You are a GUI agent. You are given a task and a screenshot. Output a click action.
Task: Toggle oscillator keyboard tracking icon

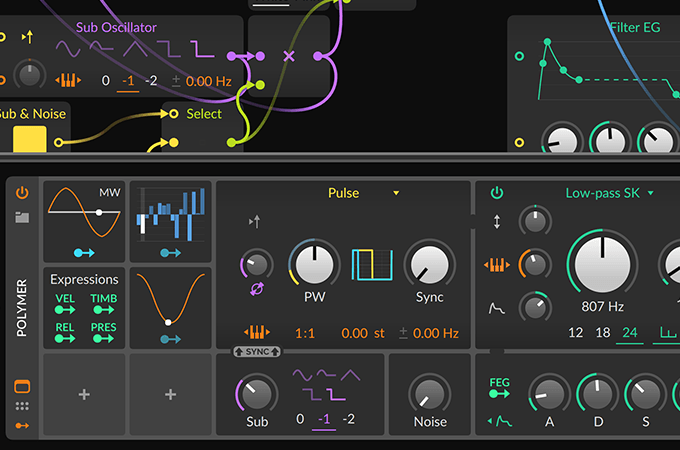point(257,333)
